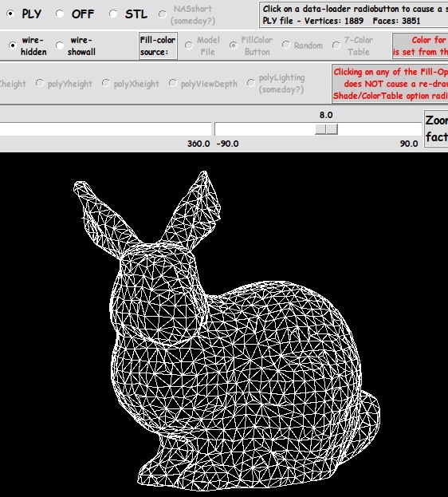Select FillColor Button as fill-color source
448x497 pixels.
234,45
